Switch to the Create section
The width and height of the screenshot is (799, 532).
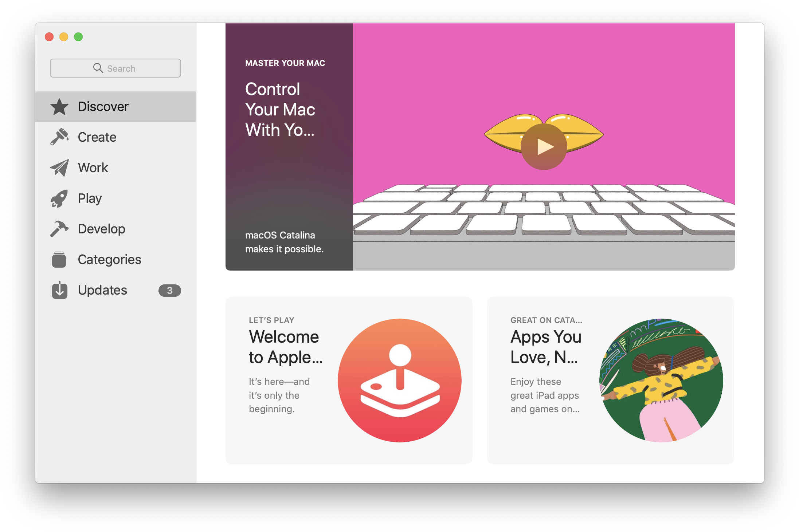(115, 137)
